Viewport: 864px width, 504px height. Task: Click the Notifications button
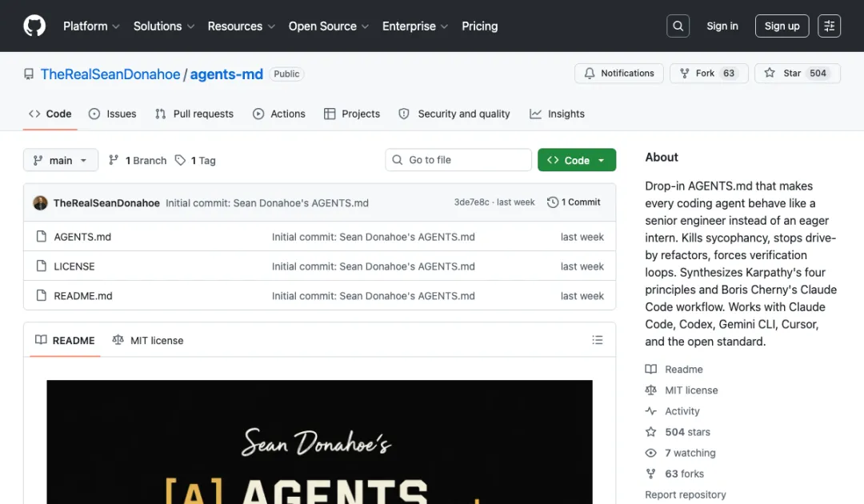coord(618,74)
